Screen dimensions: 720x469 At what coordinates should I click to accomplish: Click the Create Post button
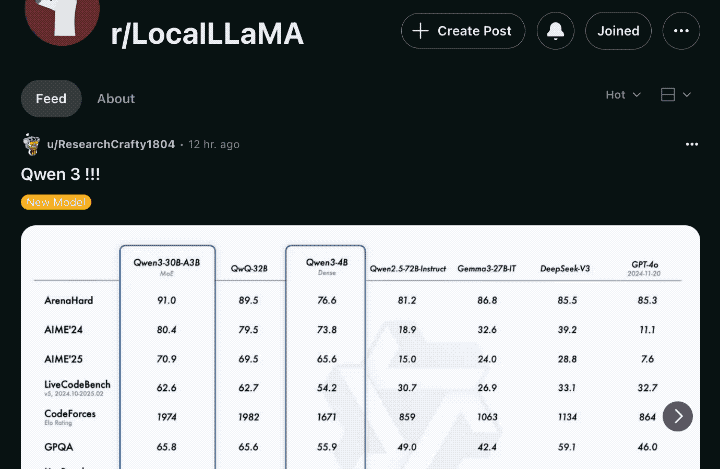pyautogui.click(x=463, y=31)
